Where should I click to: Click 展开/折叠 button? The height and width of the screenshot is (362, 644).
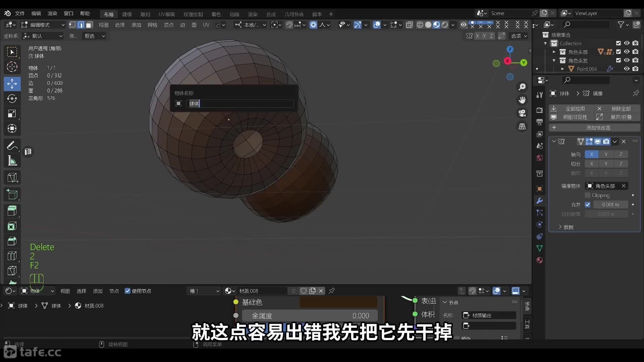617,117
